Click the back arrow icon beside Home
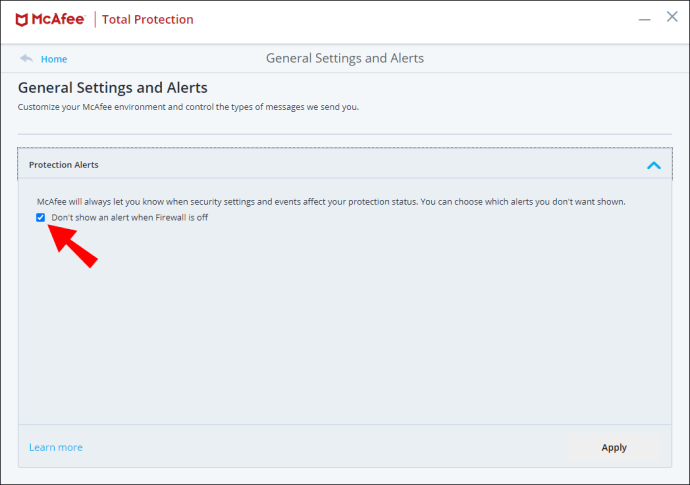 [x=26, y=58]
